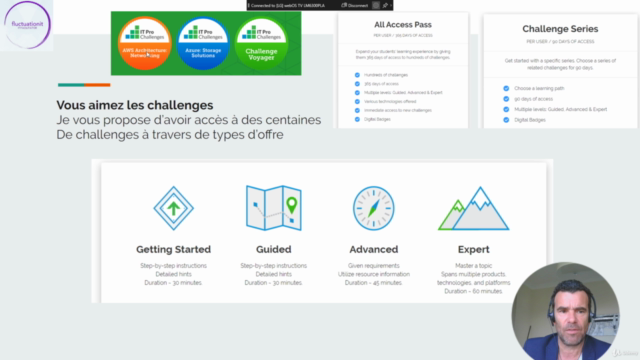Click the fluctuationit logo

pos(27,25)
